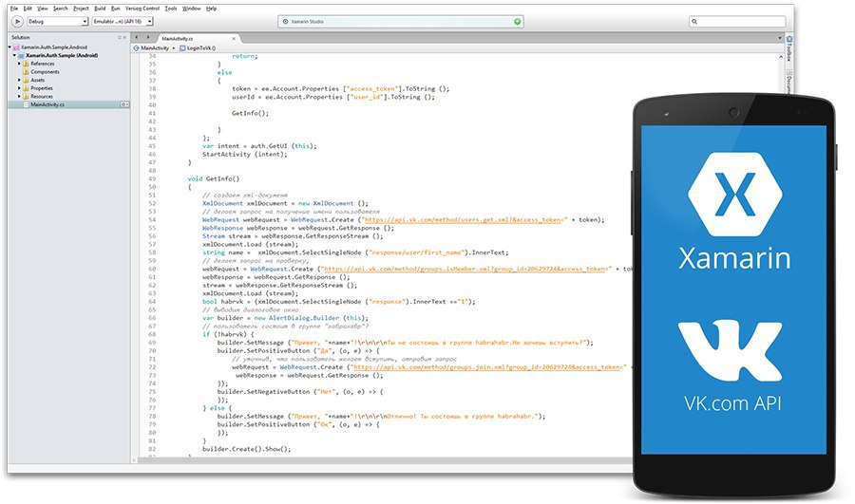This screenshot has width=855, height=504.
Task: Click the MainActivity breadcrumb item
Action: click(153, 47)
